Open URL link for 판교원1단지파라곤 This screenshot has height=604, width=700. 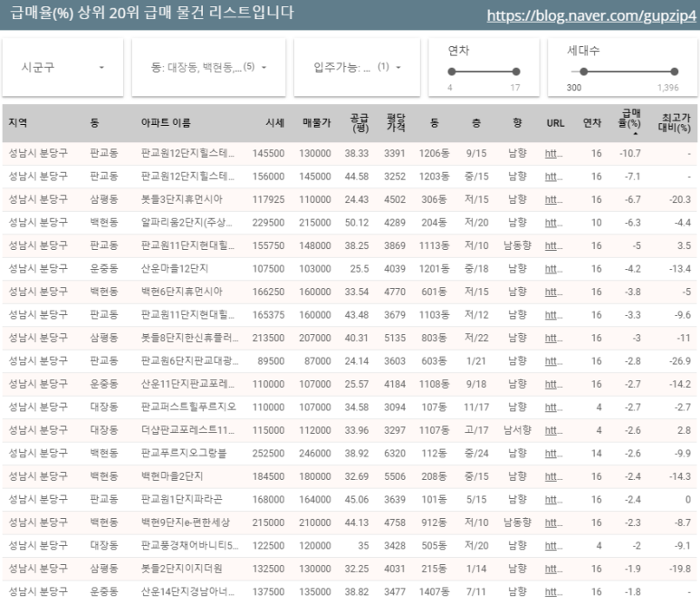(553, 500)
